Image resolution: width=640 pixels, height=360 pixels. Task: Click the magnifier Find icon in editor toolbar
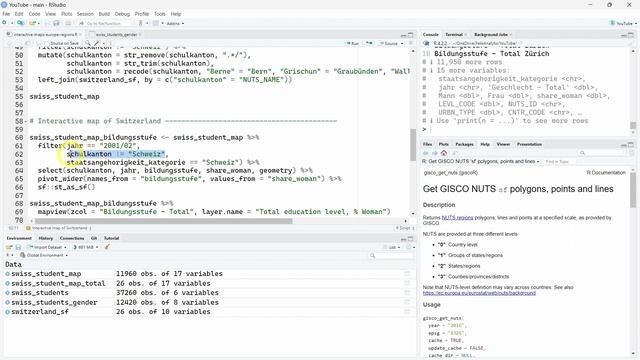pos(87,43)
